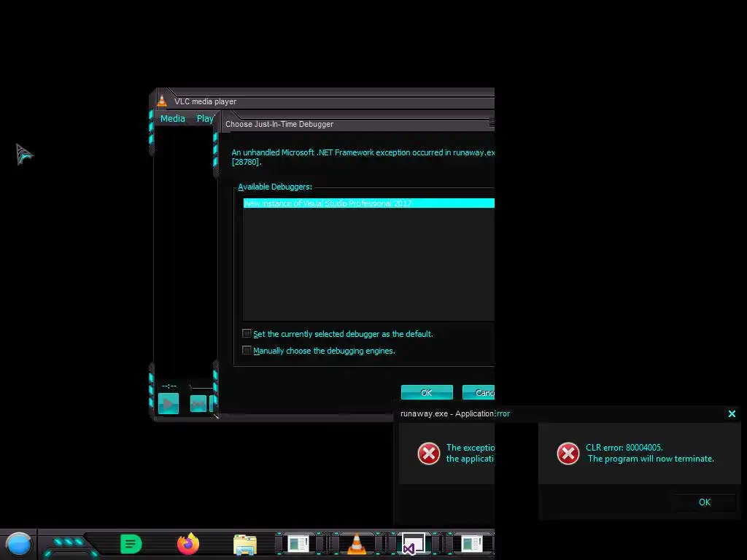This screenshot has height=560, width=747.
Task: Open File Explorer from the taskbar
Action: pyautogui.click(x=245, y=545)
